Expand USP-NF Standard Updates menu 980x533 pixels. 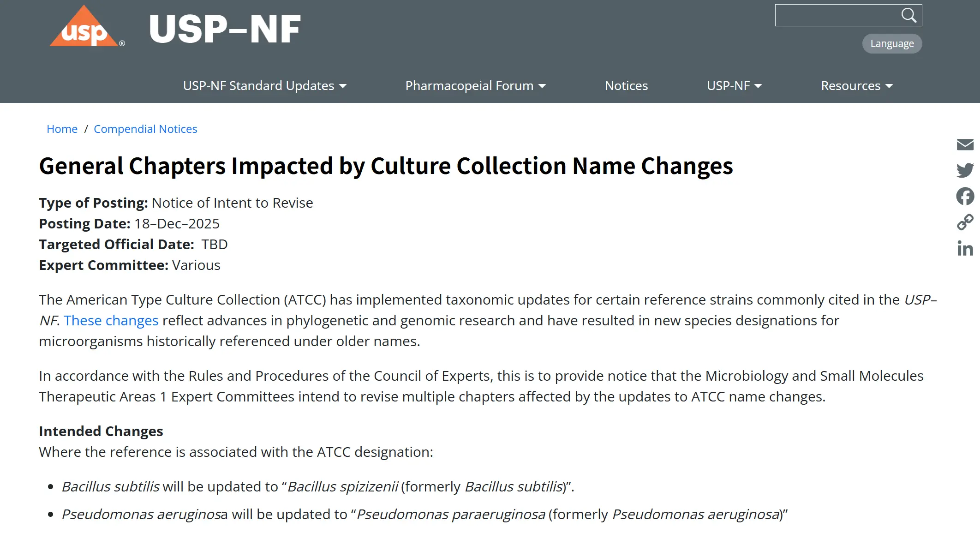point(264,86)
